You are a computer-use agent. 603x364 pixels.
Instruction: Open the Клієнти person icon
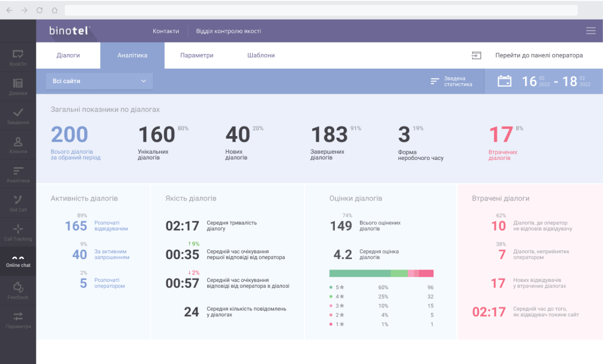18,142
